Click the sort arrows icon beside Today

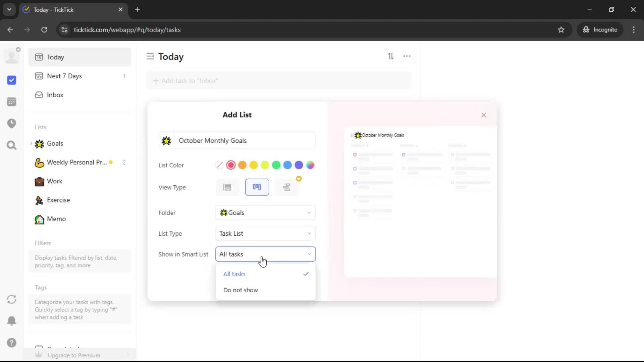391,56
